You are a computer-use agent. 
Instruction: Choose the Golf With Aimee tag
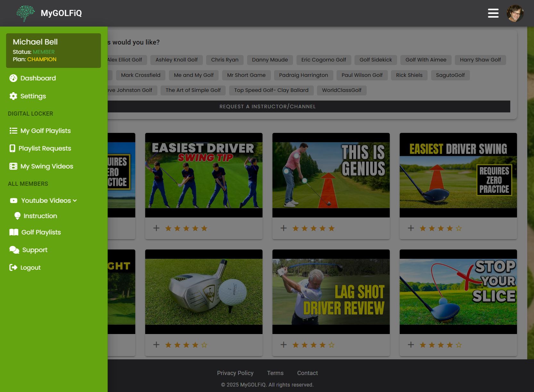[x=426, y=60]
